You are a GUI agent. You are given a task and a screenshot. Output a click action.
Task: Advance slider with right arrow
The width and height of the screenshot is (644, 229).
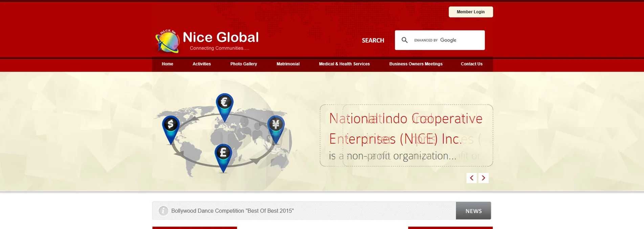[484, 178]
